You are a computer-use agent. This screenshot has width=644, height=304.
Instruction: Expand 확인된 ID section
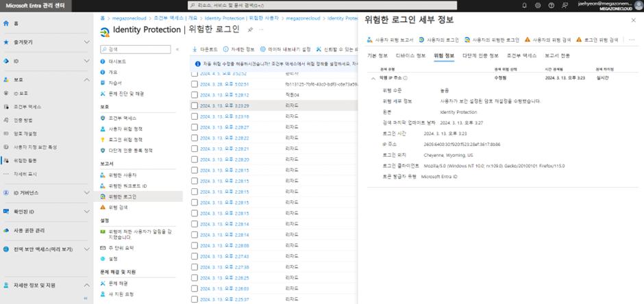pos(86,212)
